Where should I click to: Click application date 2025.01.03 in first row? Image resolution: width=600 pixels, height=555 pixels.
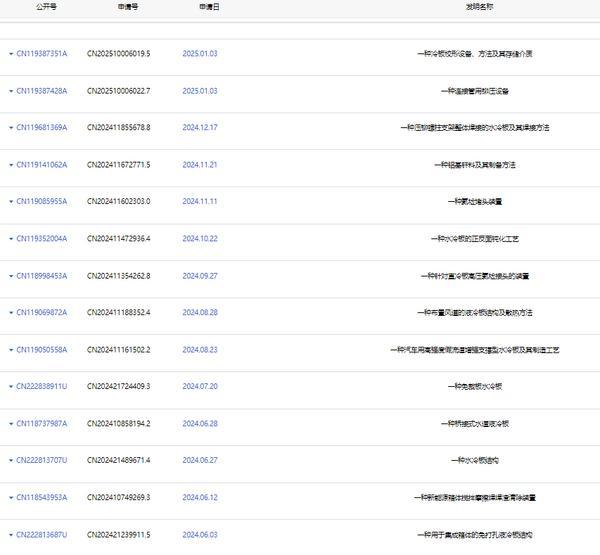tap(199, 54)
